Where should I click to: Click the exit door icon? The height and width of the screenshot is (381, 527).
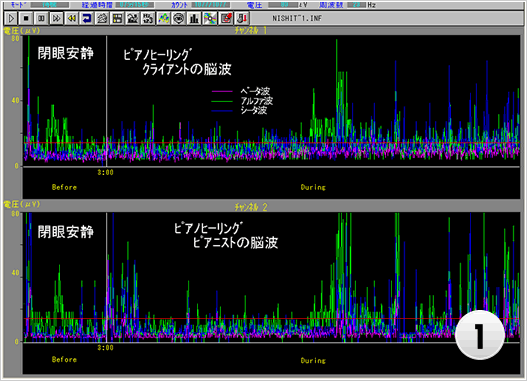[x=242, y=18]
